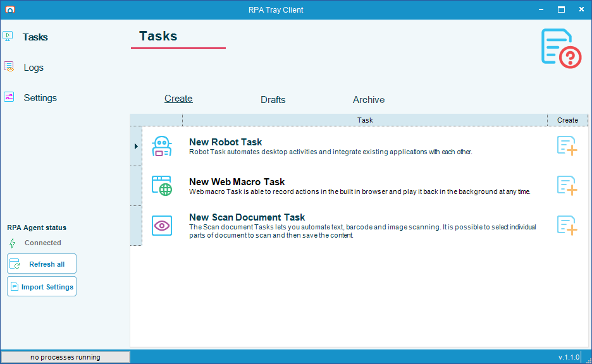
Task: Click the robot icon for New Robot Task
Action: 161,147
